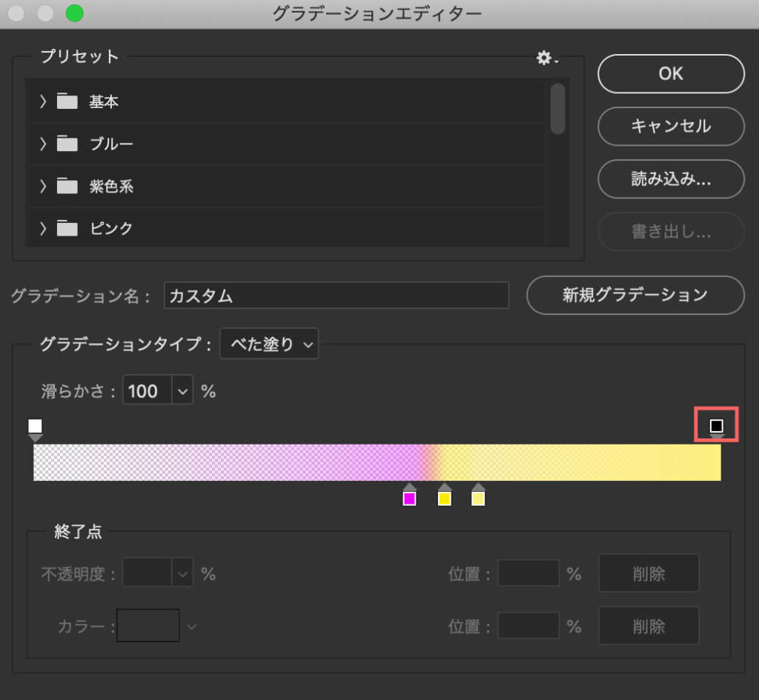The width and height of the screenshot is (759, 700).
Task: Expand the ピンク preset group chevron
Action: point(43,228)
